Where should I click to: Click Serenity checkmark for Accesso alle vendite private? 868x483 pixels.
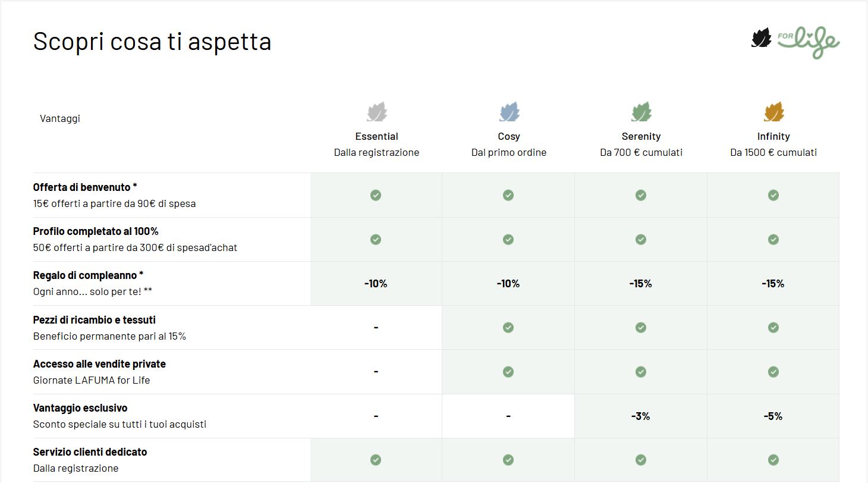(641, 372)
